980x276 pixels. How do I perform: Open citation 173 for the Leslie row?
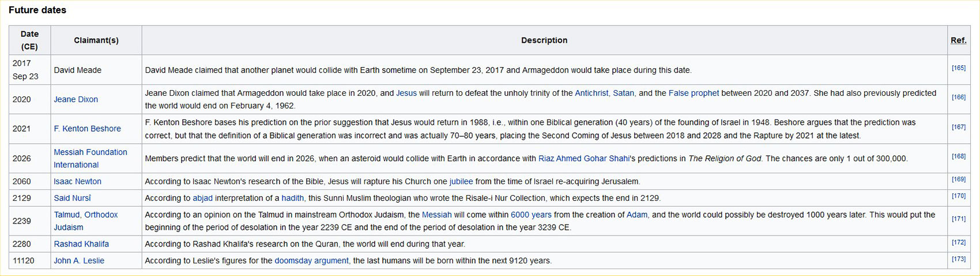(x=958, y=259)
